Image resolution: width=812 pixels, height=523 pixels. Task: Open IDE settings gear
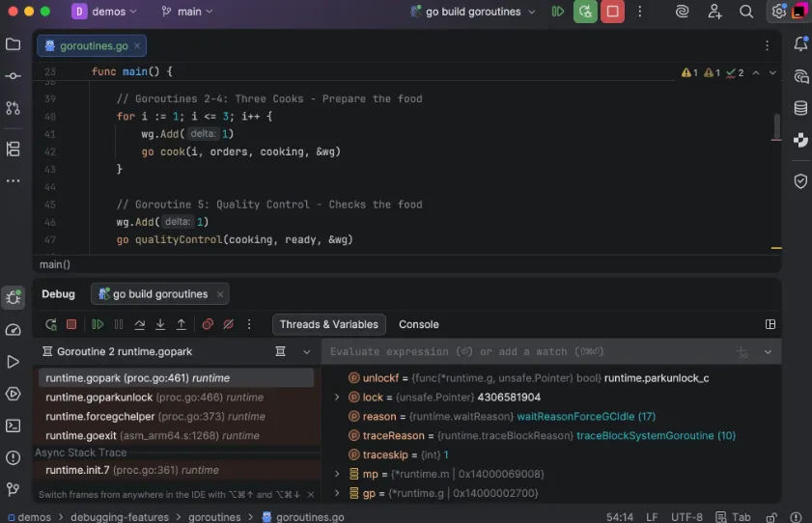tap(778, 12)
